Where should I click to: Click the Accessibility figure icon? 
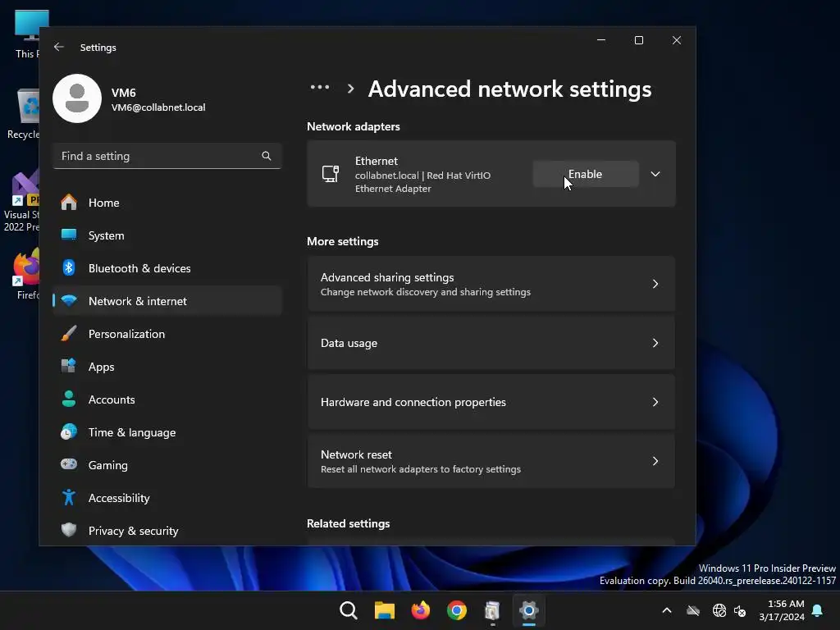pyautogui.click(x=69, y=498)
